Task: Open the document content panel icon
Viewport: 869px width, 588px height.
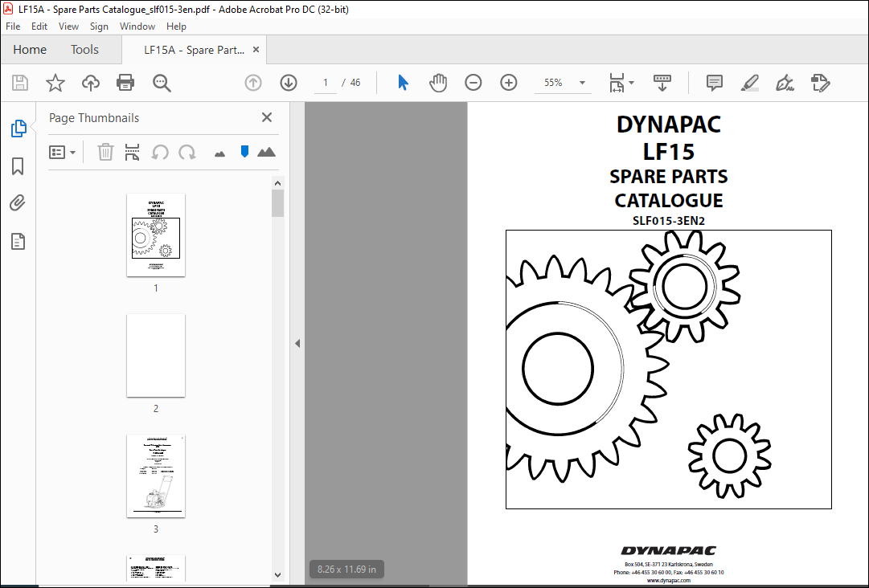Action: pyautogui.click(x=18, y=242)
